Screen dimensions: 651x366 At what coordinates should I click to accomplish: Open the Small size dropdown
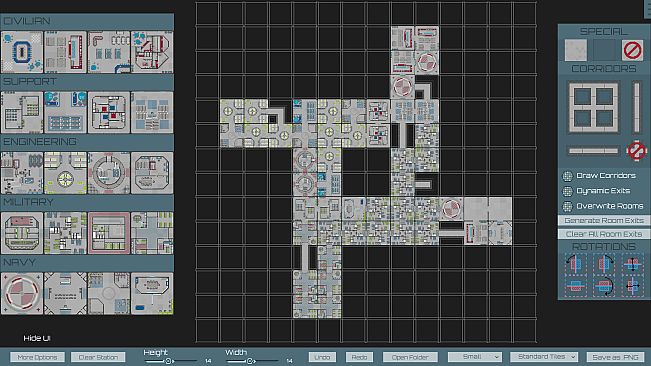point(475,357)
